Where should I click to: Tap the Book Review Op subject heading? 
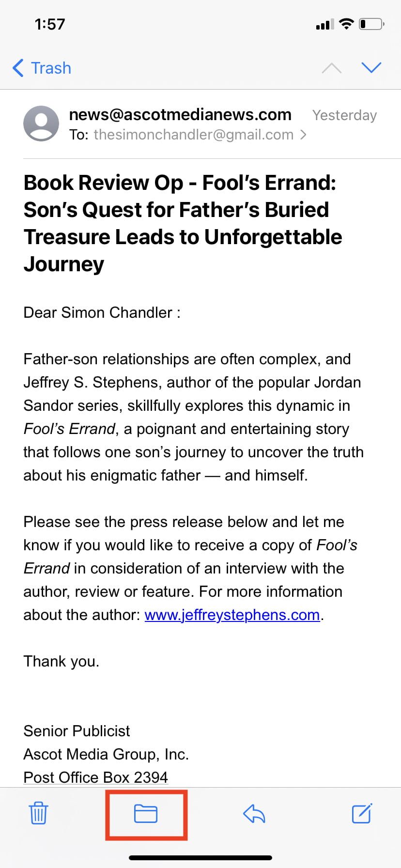pos(183,223)
